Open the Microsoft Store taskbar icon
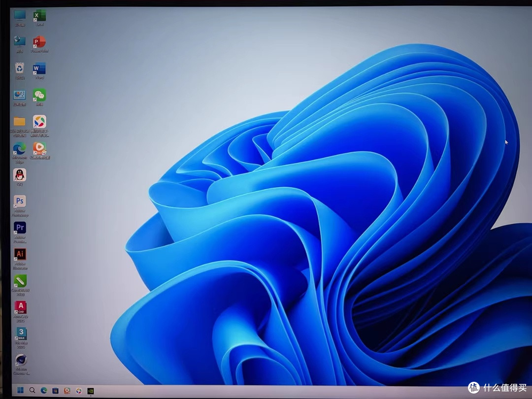This screenshot has width=532, height=399. pos(55,391)
